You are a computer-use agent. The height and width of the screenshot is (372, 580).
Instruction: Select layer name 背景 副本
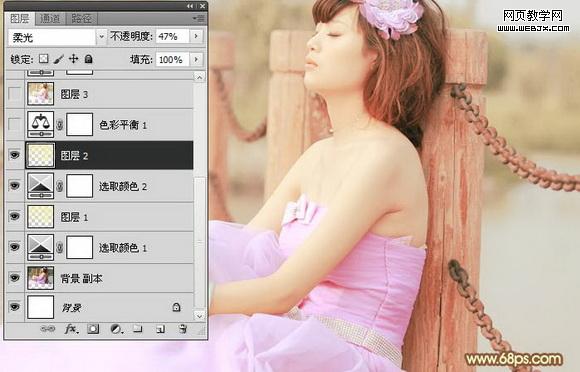(81, 278)
